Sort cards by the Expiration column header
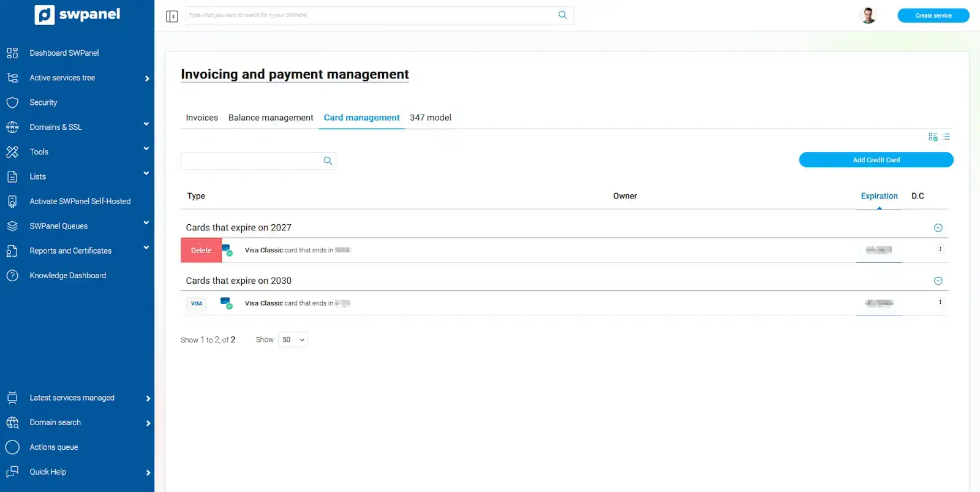 [x=879, y=196]
